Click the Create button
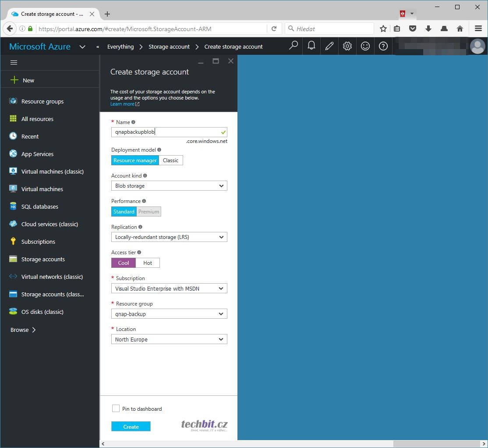The height and width of the screenshot is (448, 488). click(131, 427)
